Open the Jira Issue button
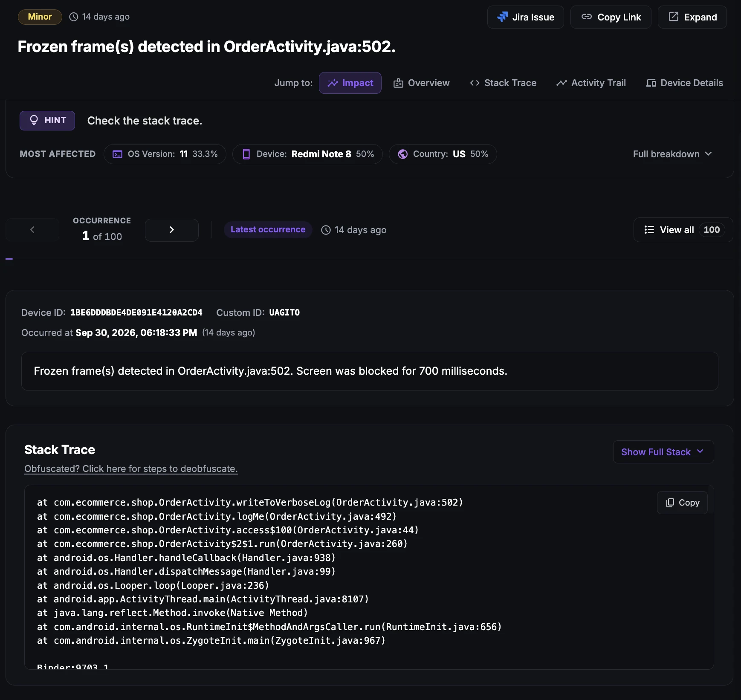 (525, 17)
